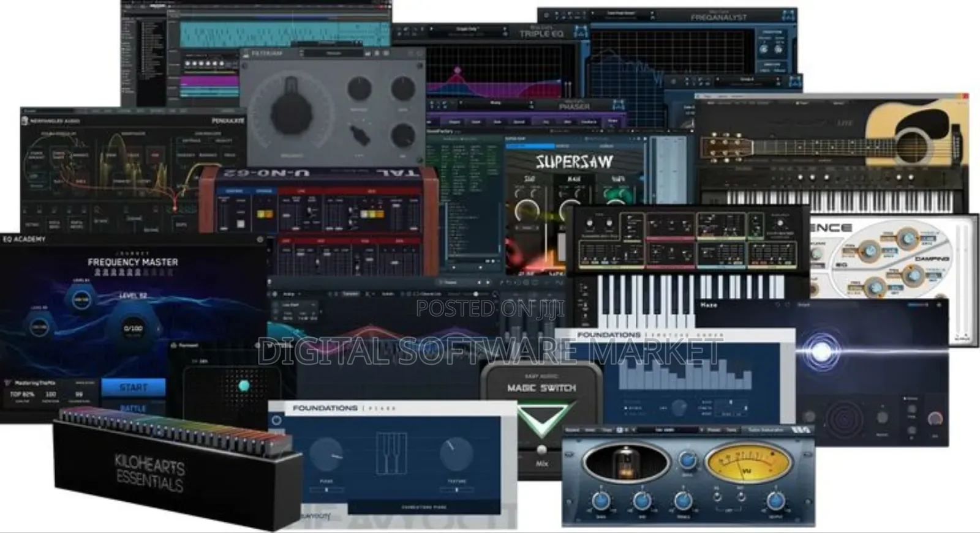Click the Blue Cat logo on Phaser
Viewport: 980px width, 533px height.
pyautogui.click(x=619, y=105)
